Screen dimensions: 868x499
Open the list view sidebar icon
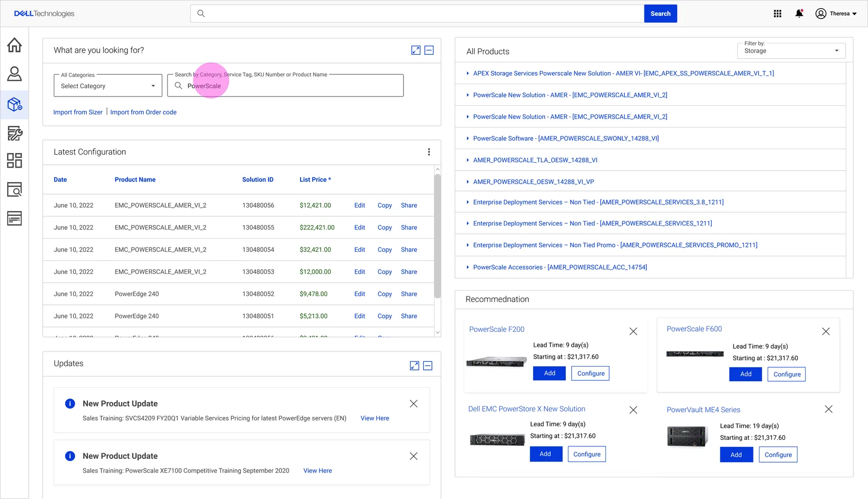coord(15,218)
